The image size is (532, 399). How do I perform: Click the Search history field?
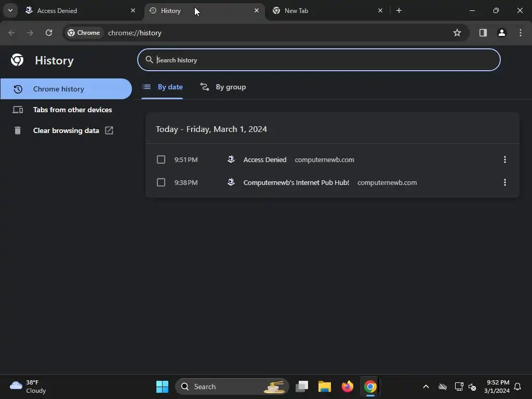click(319, 60)
